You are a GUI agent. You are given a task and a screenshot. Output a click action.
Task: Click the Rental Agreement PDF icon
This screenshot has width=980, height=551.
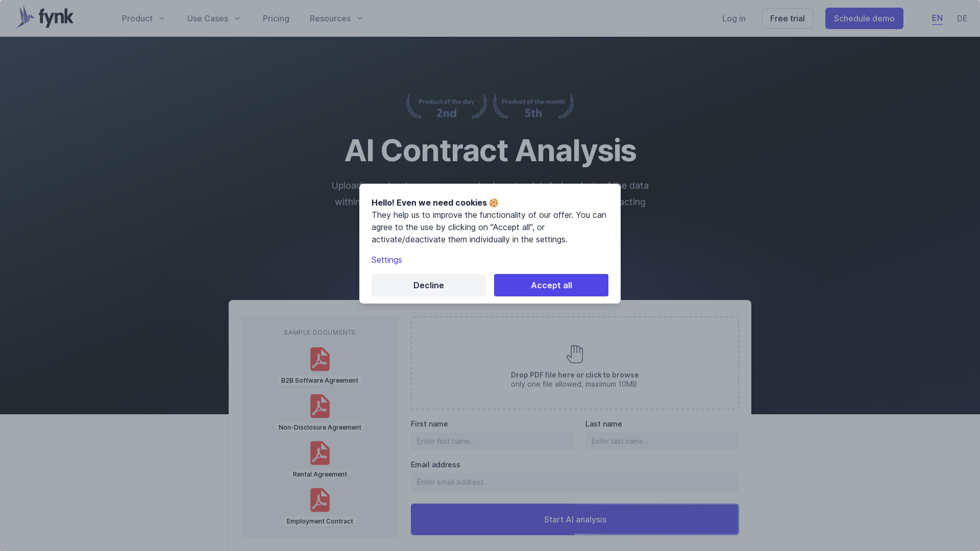pyautogui.click(x=320, y=453)
